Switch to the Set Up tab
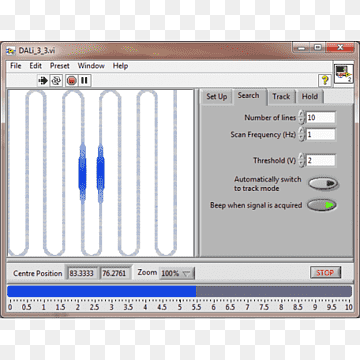 (216, 97)
